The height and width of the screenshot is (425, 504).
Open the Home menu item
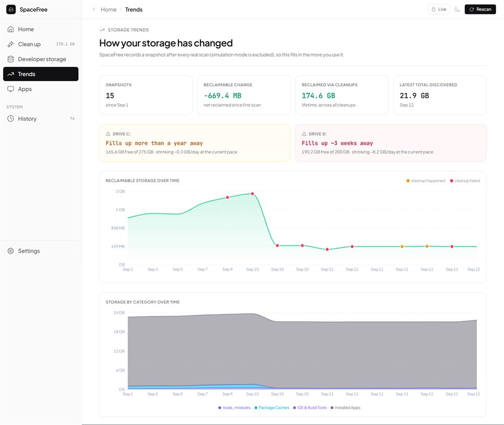(x=41, y=29)
